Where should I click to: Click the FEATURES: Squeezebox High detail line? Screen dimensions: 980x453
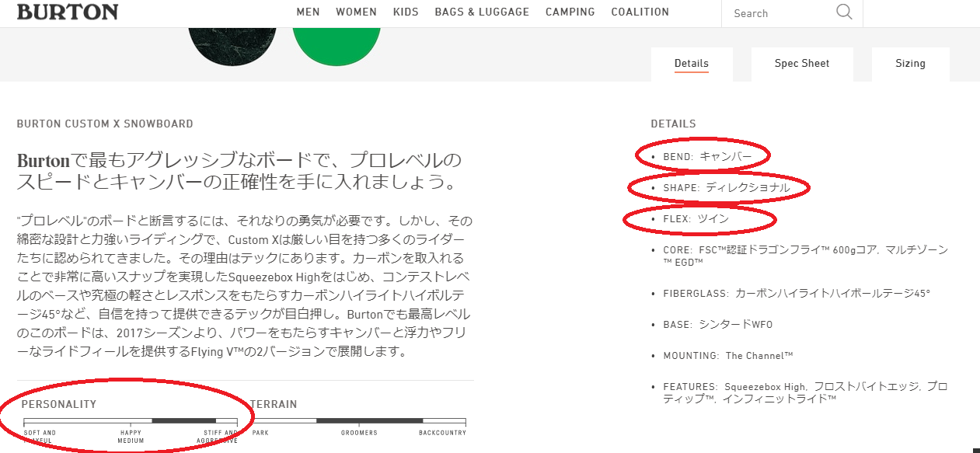pyautogui.click(x=805, y=392)
